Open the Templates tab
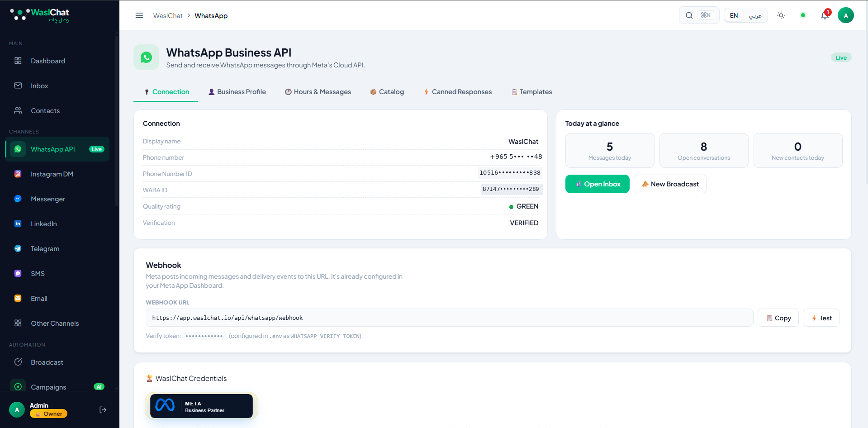Viewport: 868px width, 428px height. (x=531, y=92)
